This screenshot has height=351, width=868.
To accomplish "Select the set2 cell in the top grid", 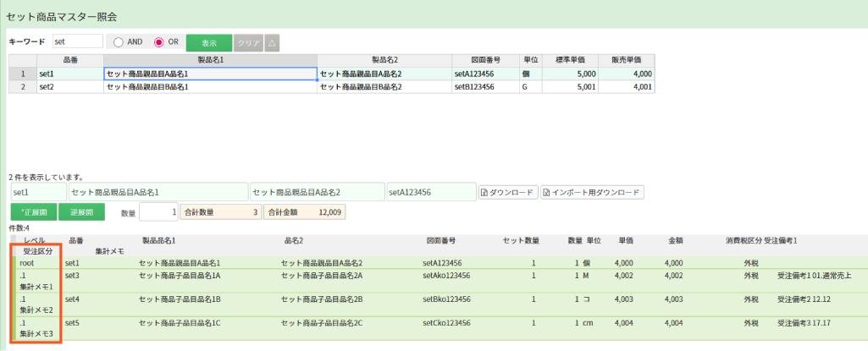I will coord(70,86).
